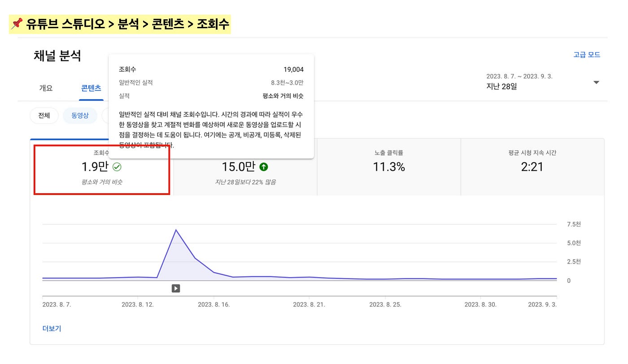Click the 더보기 link below chart

point(52,329)
